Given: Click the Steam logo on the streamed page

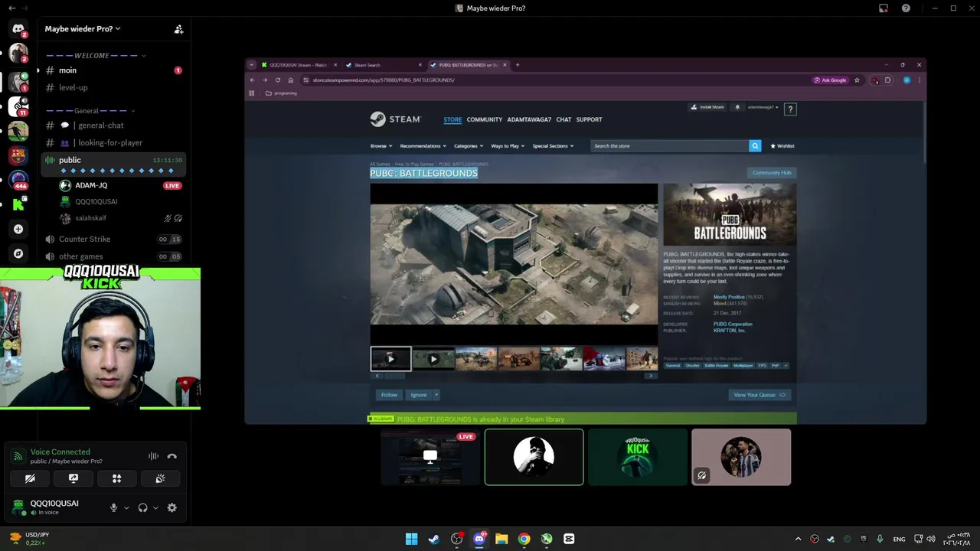Looking at the screenshot, I should [395, 119].
